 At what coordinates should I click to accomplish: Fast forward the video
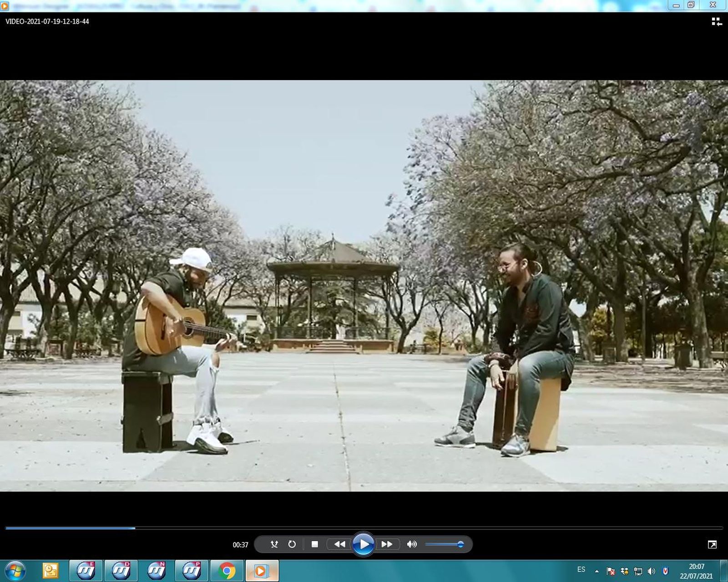(x=387, y=544)
